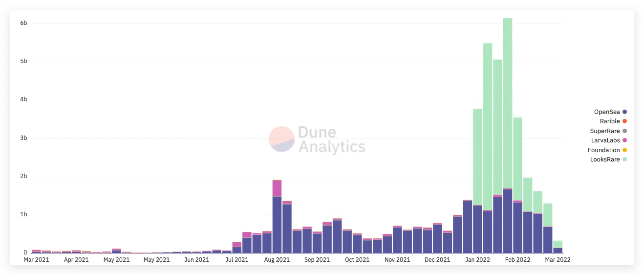Click the tallest LooksRare bar above 6b
Viewport: 644px width, 275px height.
[x=508, y=103]
